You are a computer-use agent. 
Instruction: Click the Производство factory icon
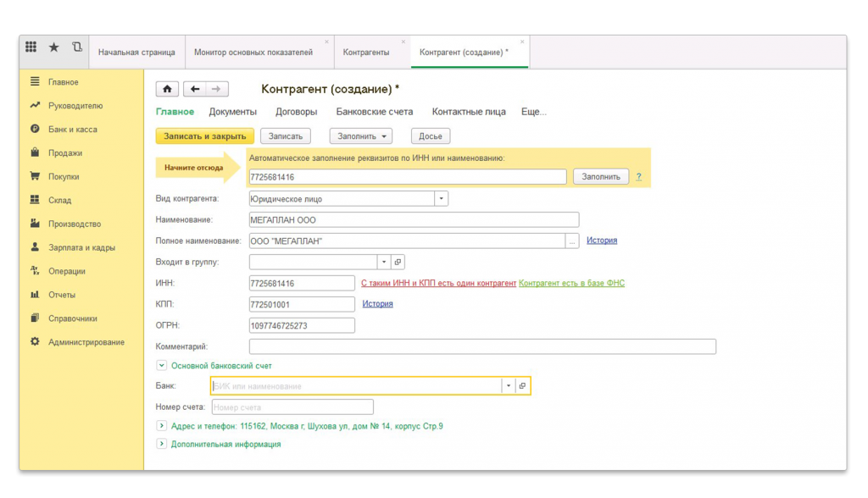[x=35, y=224]
